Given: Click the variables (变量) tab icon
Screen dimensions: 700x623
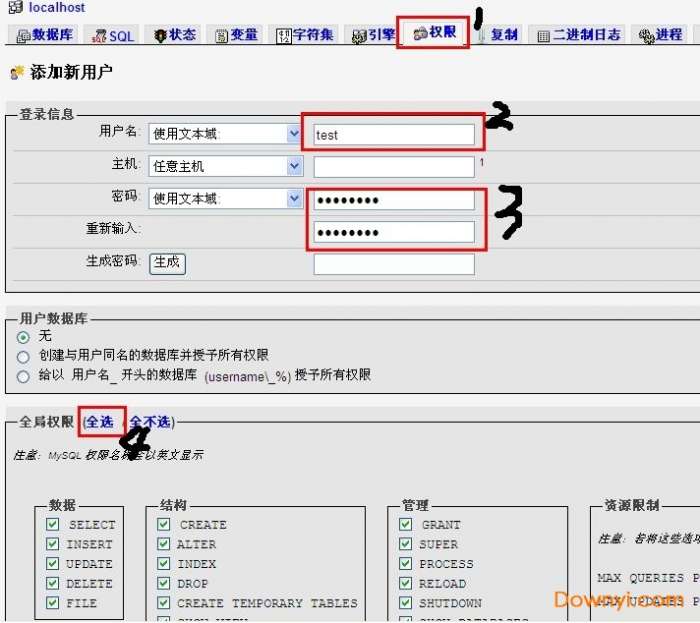Looking at the screenshot, I should 222,36.
